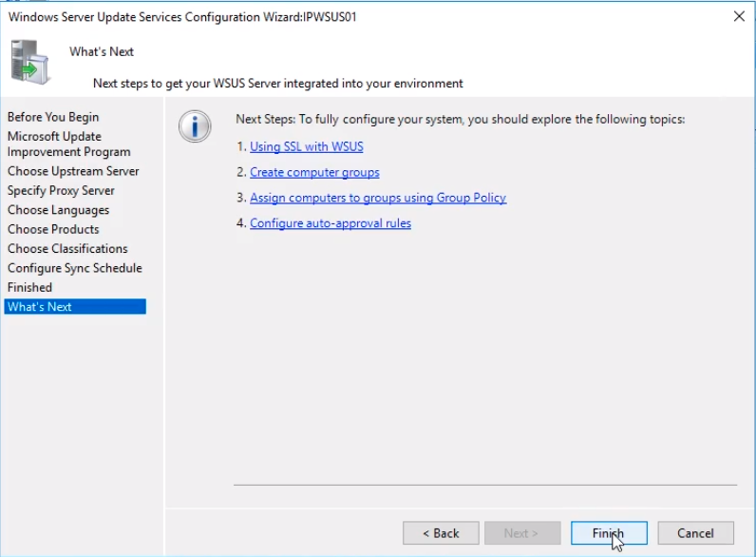
Task: Close the WSUS Configuration Wizard window
Action: 739,16
